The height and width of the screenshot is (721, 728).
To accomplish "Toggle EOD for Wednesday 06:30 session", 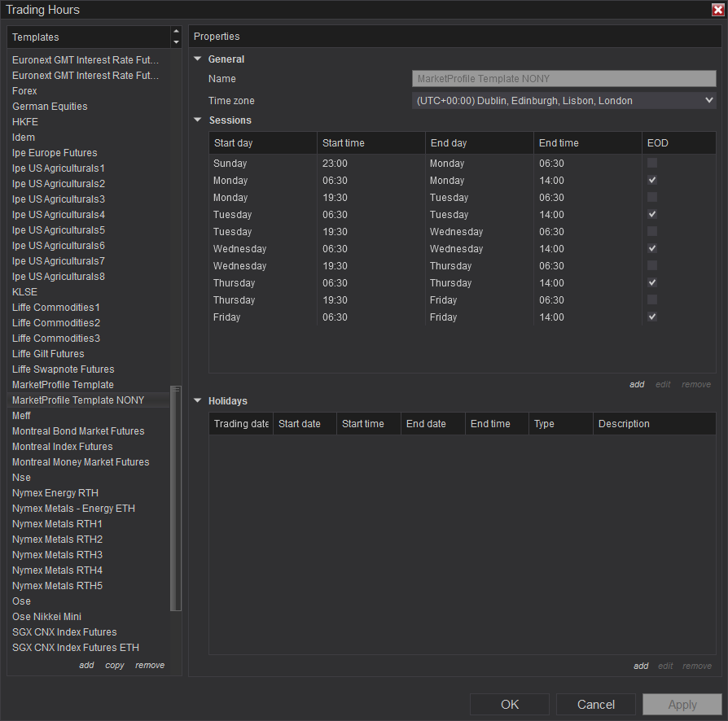I will 652,249.
